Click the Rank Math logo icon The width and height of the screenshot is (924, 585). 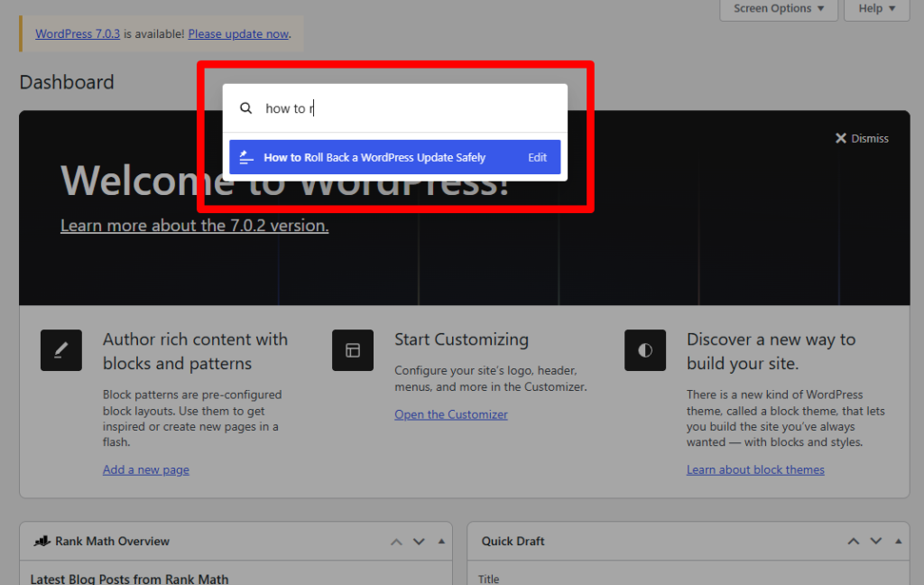42,541
